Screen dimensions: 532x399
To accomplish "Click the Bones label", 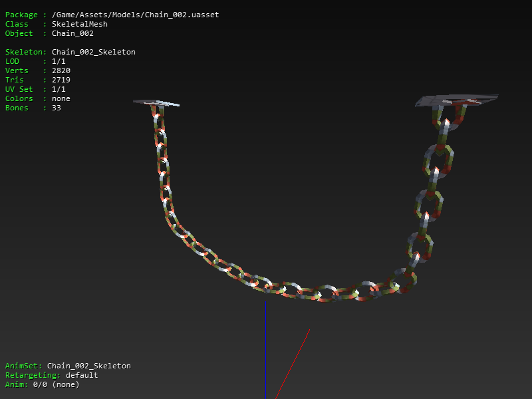I will (17, 108).
